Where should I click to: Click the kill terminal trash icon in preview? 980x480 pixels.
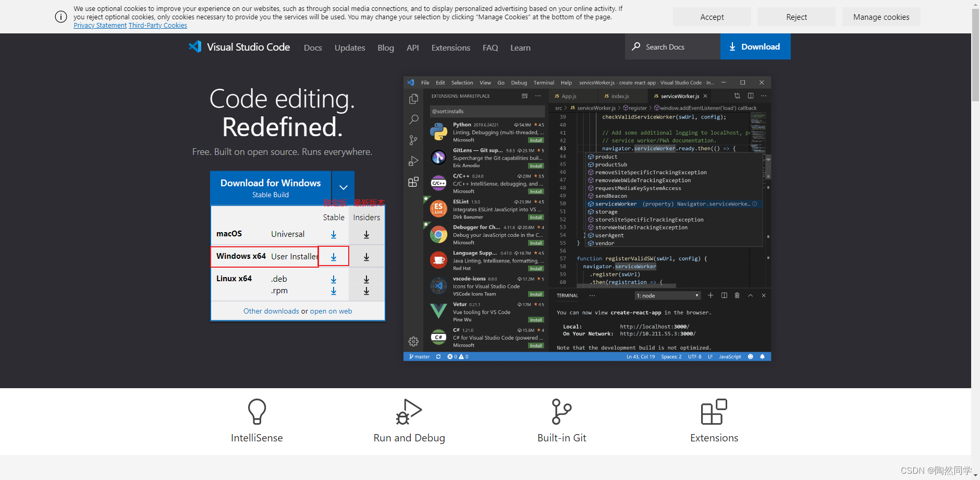coord(737,295)
